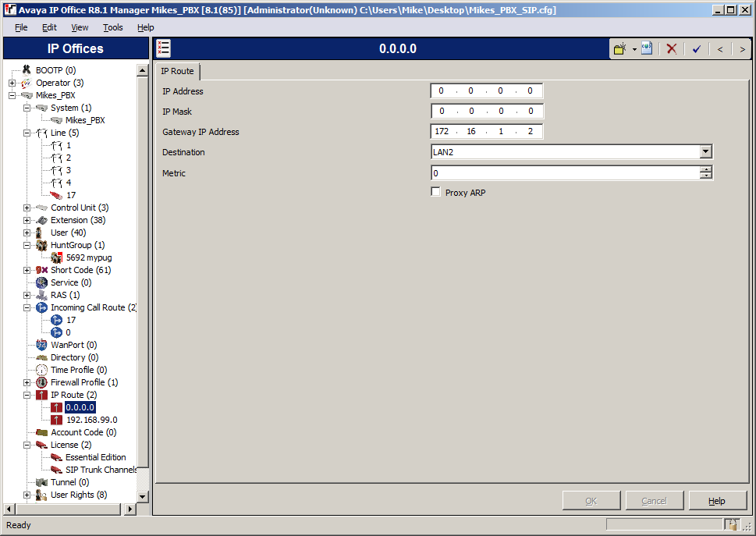Click the red SIP line 17 icon
This screenshot has width=756, height=536.
[x=56, y=195]
